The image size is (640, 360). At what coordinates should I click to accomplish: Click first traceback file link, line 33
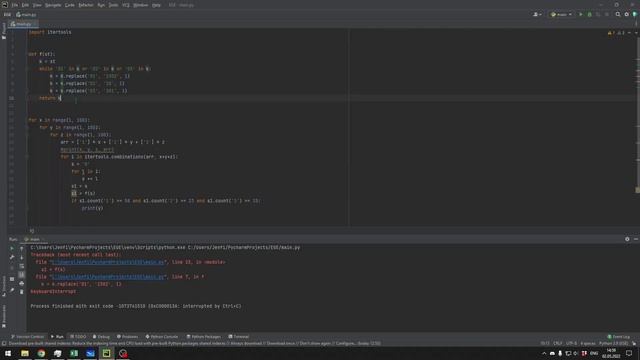coord(108,262)
